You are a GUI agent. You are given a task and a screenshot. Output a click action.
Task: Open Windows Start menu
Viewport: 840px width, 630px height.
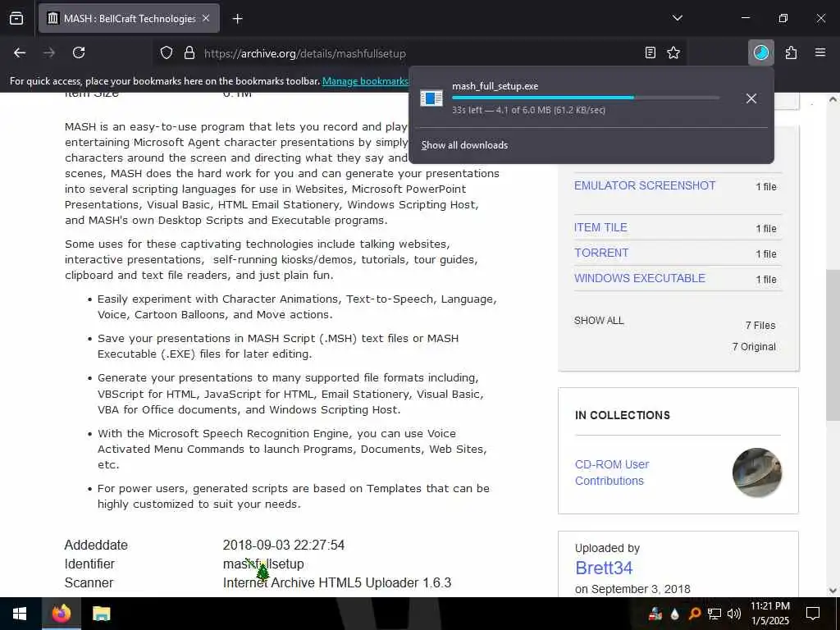[20, 614]
